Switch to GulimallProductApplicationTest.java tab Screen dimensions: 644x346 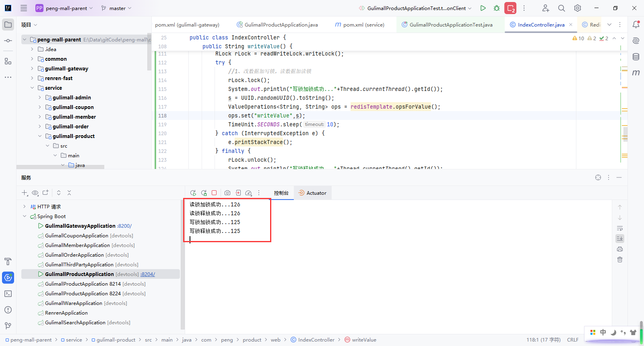point(447,25)
